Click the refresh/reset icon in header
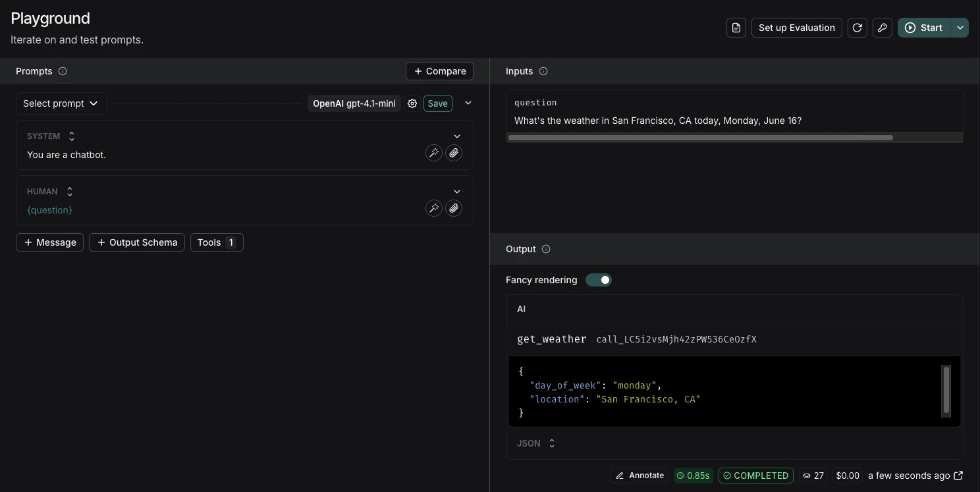 857,28
